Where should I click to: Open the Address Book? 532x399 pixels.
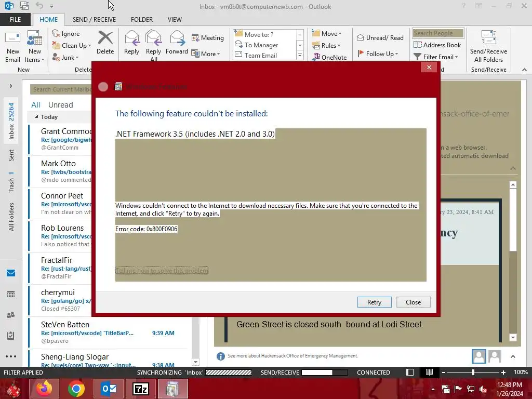437,45
